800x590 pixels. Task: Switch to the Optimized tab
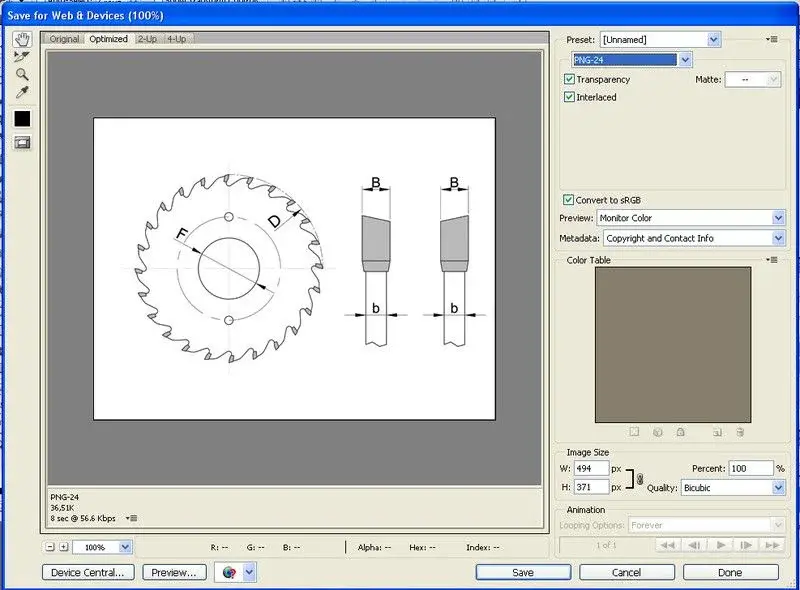coord(108,39)
